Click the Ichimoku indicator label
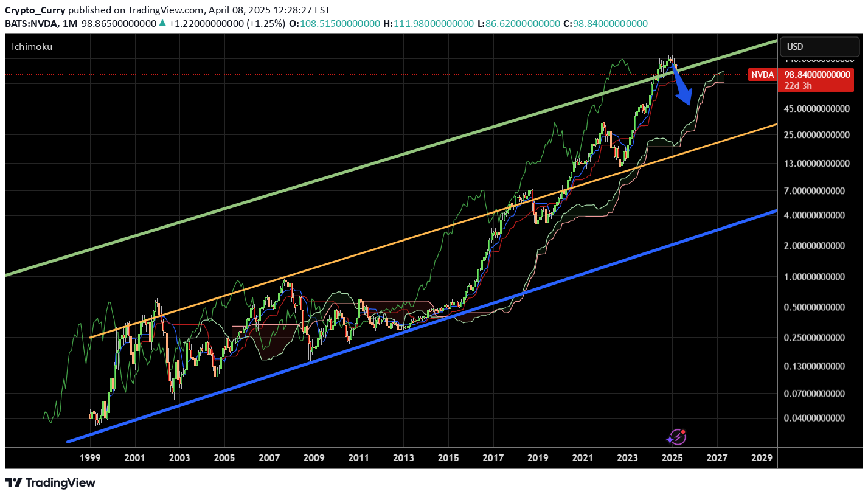This screenshot has width=868, height=497. (32, 47)
